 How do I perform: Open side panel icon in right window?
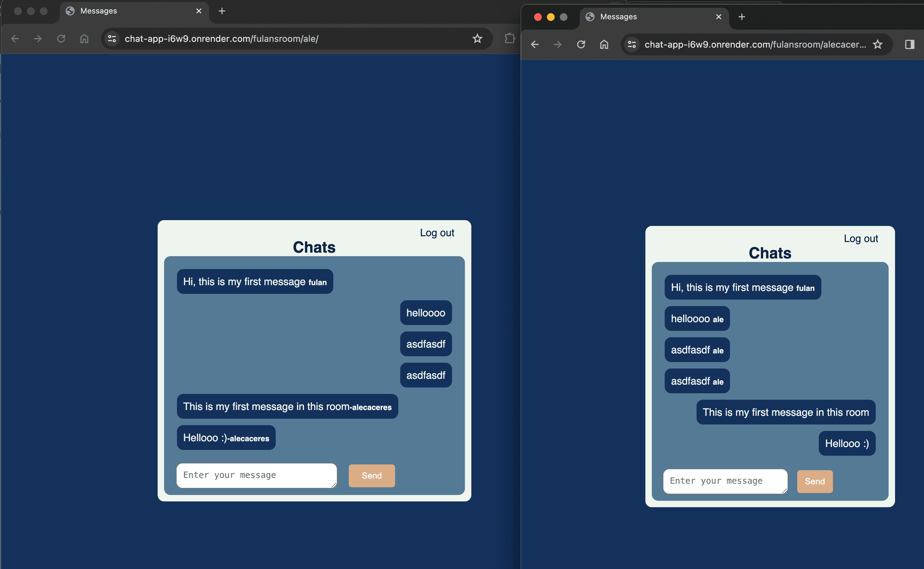(x=909, y=44)
